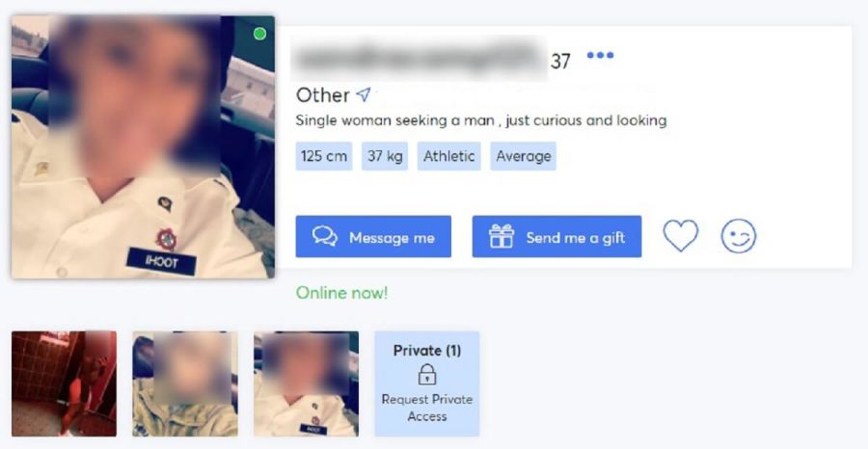Send a wink with the smiley icon
The width and height of the screenshot is (868, 449).
[739, 236]
